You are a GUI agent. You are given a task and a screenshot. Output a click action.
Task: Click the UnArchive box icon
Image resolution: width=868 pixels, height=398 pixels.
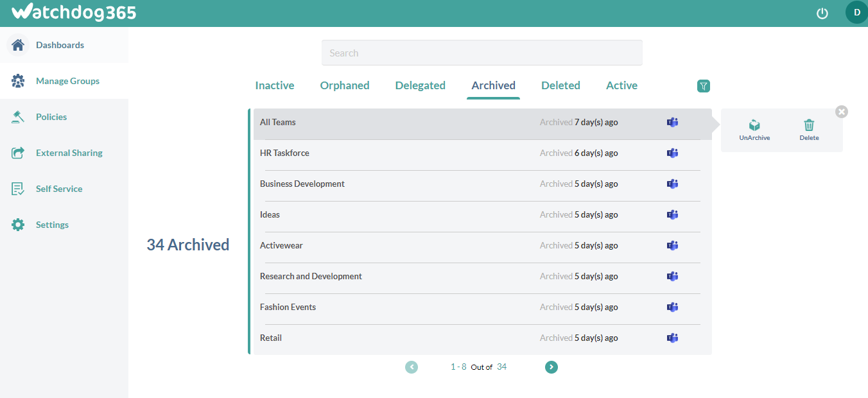coord(754,126)
